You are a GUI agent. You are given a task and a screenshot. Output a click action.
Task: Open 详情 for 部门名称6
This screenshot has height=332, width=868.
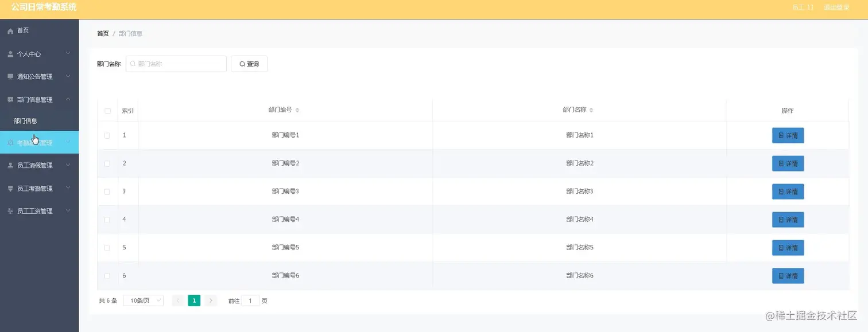pos(788,276)
